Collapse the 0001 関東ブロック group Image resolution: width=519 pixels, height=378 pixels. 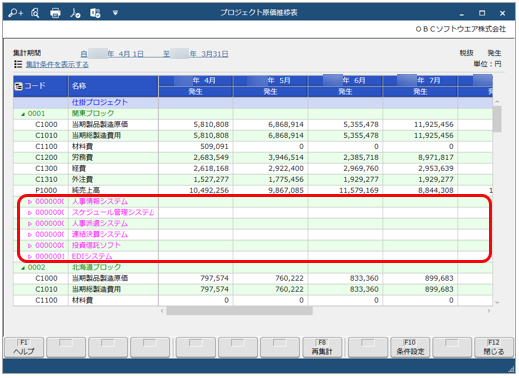(23, 114)
